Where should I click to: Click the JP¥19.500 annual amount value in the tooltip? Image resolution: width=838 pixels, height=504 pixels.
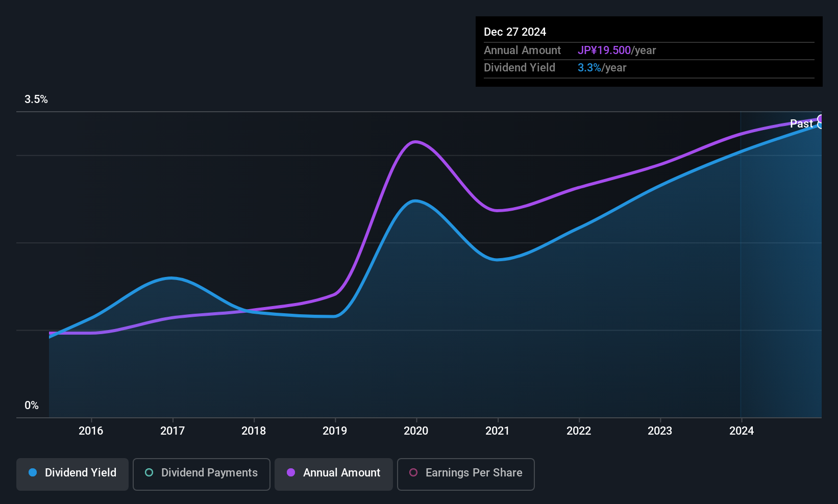point(604,50)
